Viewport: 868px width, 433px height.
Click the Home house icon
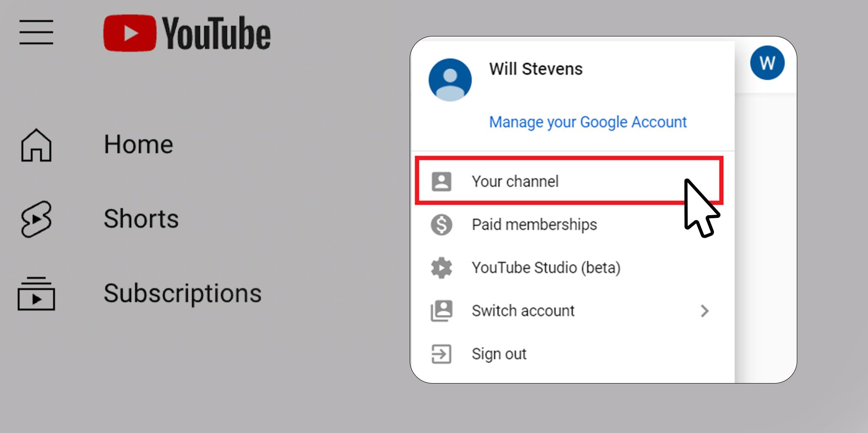pos(36,145)
